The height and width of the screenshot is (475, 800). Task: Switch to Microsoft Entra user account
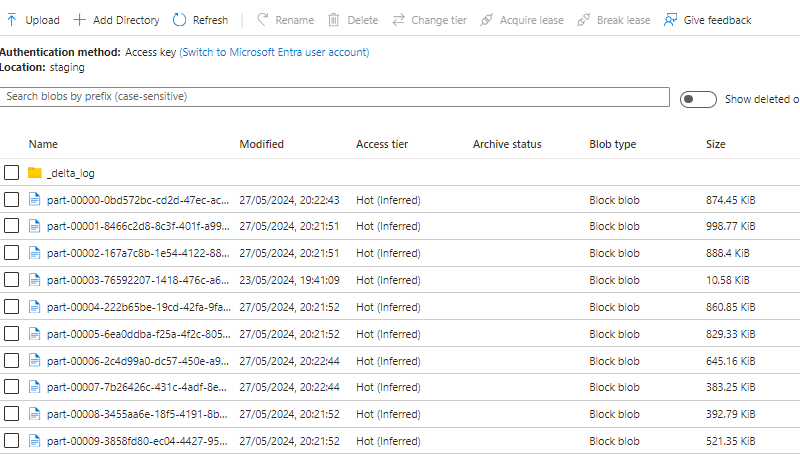(x=274, y=52)
